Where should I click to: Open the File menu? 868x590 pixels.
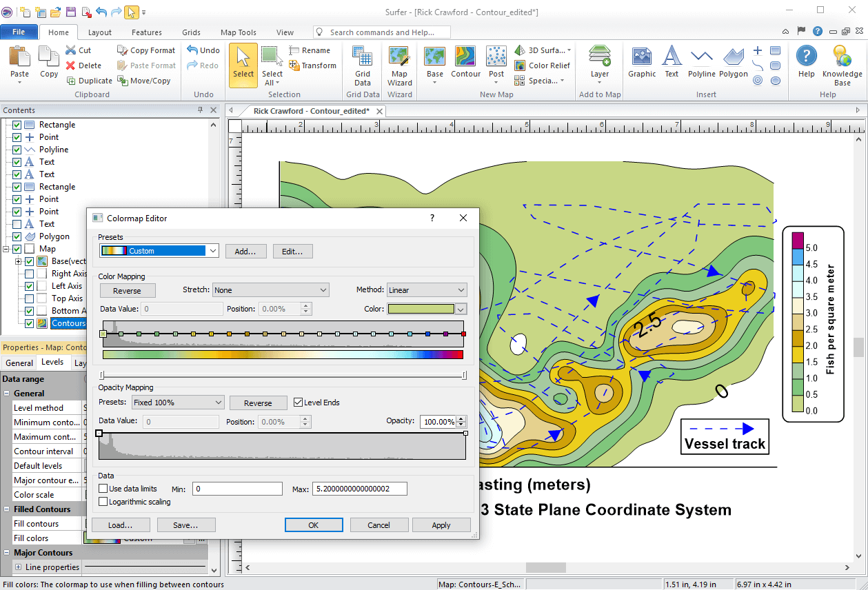[19, 32]
